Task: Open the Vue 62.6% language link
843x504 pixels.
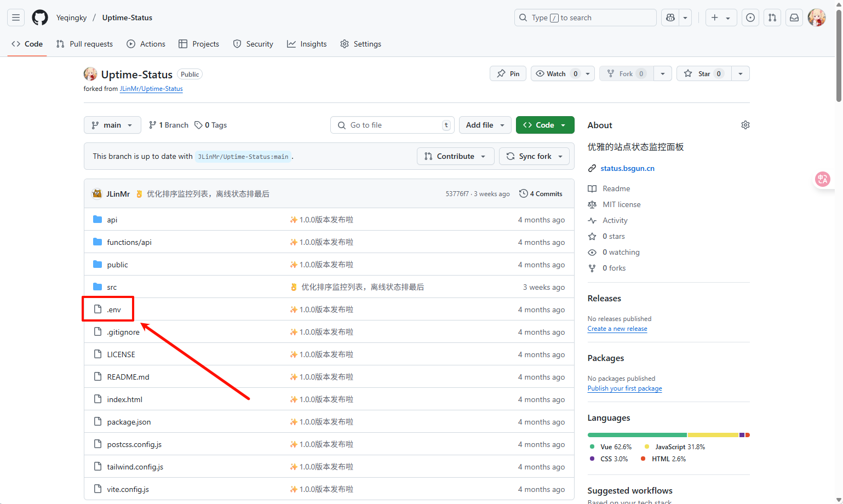Action: pos(610,447)
